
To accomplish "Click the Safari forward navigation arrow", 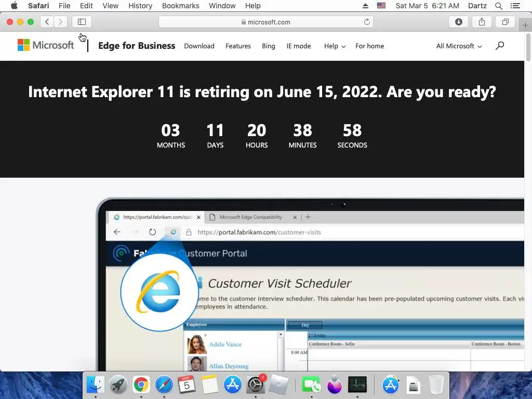I will coord(60,22).
